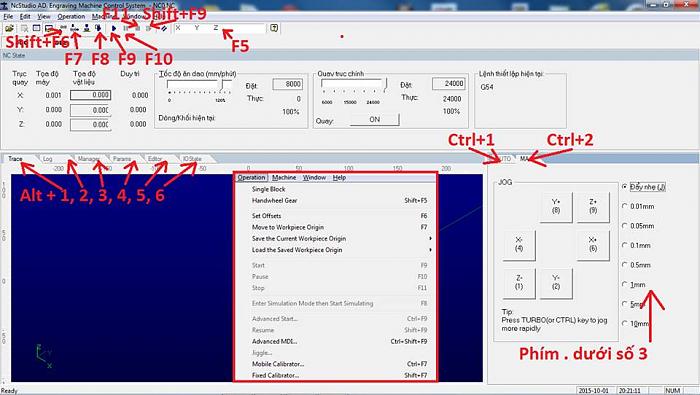Screen dimensions: 700x395
Task: Click the G54 current command text
Action: click(487, 87)
